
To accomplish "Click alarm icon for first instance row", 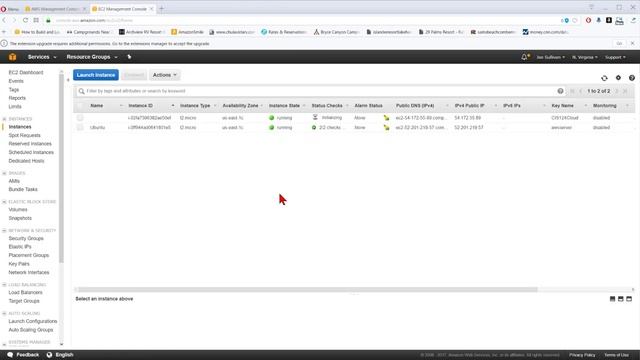I will 386,118.
